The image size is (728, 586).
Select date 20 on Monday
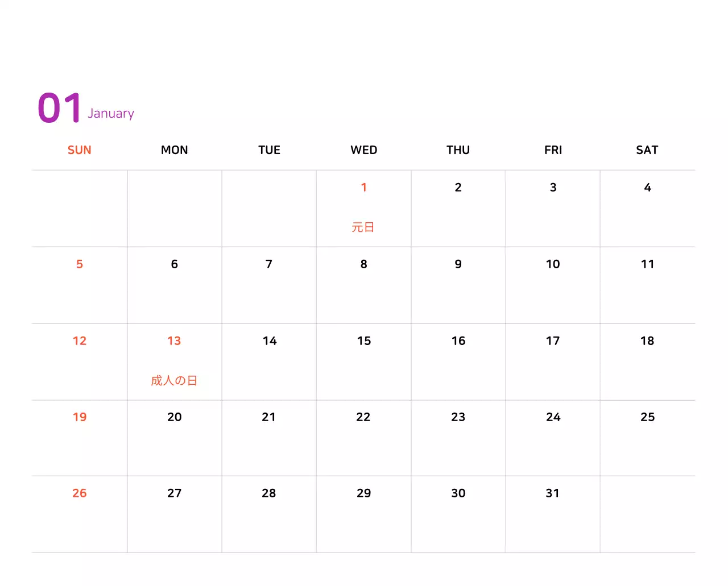coord(175,417)
